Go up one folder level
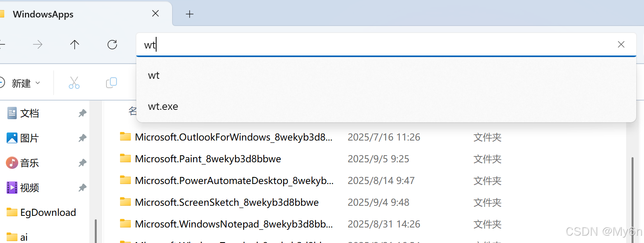Image resolution: width=644 pixels, height=243 pixels. [75, 45]
